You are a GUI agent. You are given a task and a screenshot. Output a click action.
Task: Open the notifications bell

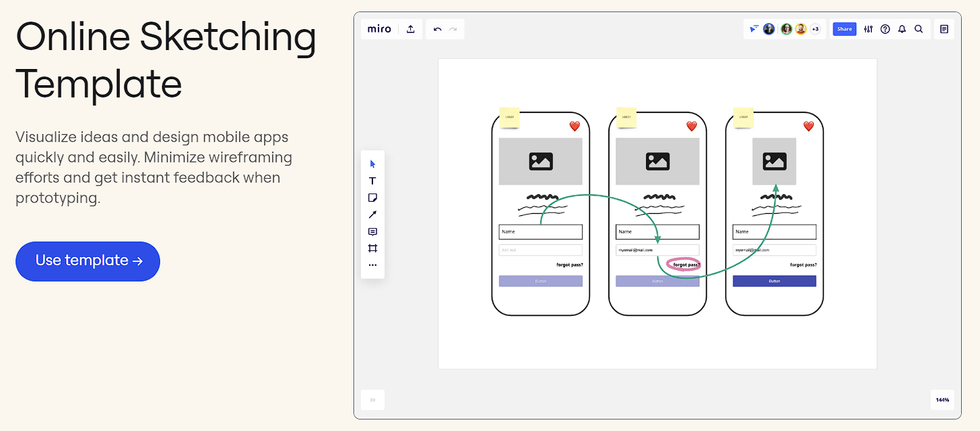902,29
